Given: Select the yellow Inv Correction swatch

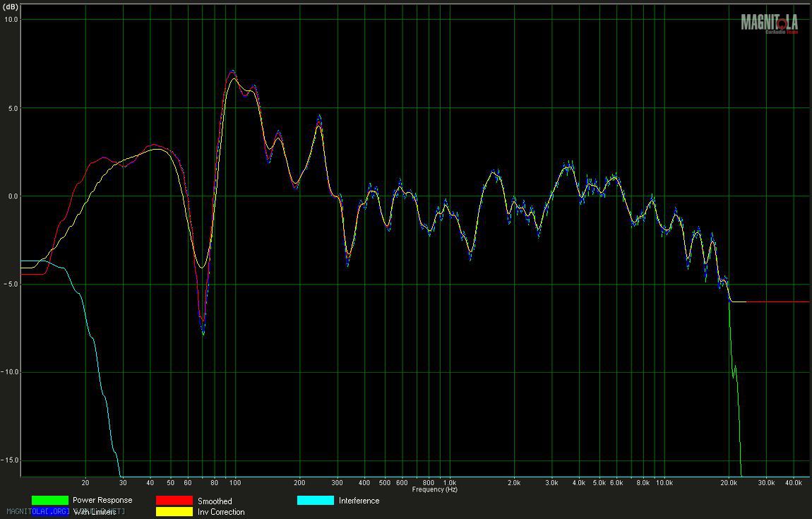Looking at the screenshot, I should coord(174,512).
